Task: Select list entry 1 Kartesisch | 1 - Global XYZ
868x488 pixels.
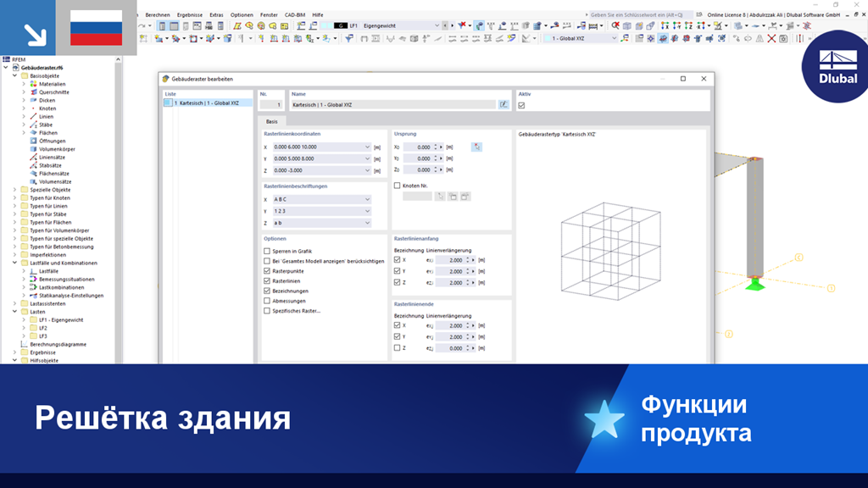Action: pos(209,103)
